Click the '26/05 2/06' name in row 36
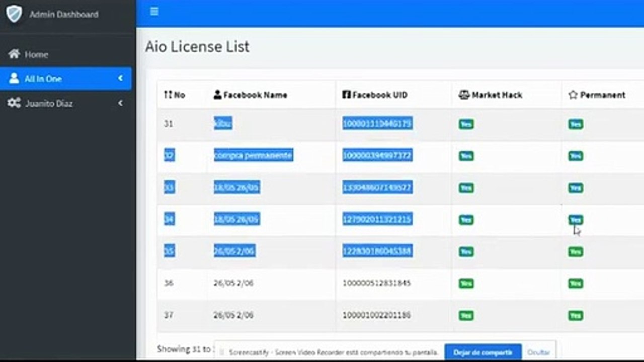The width and height of the screenshot is (644, 362). click(233, 283)
